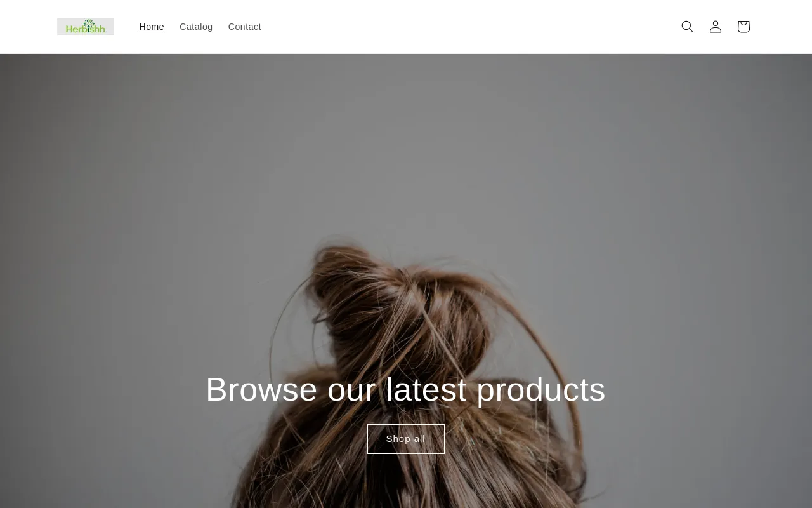Click the white-outlined Shop all banner button

406,439
